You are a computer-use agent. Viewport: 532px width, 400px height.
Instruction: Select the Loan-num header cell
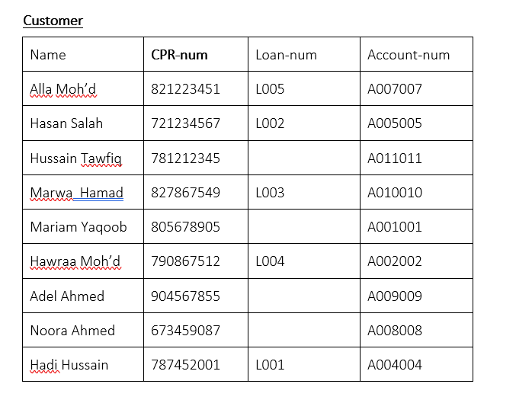point(304,54)
